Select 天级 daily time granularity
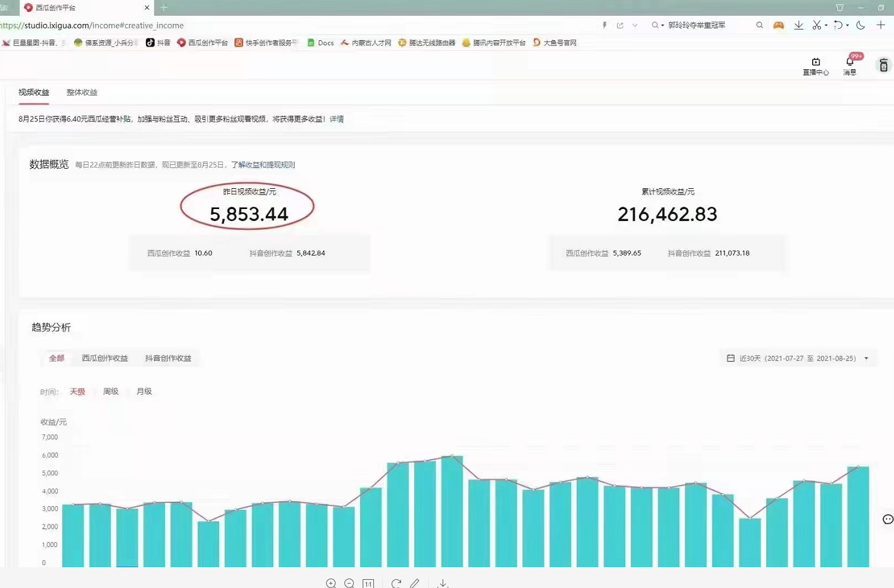 77,392
